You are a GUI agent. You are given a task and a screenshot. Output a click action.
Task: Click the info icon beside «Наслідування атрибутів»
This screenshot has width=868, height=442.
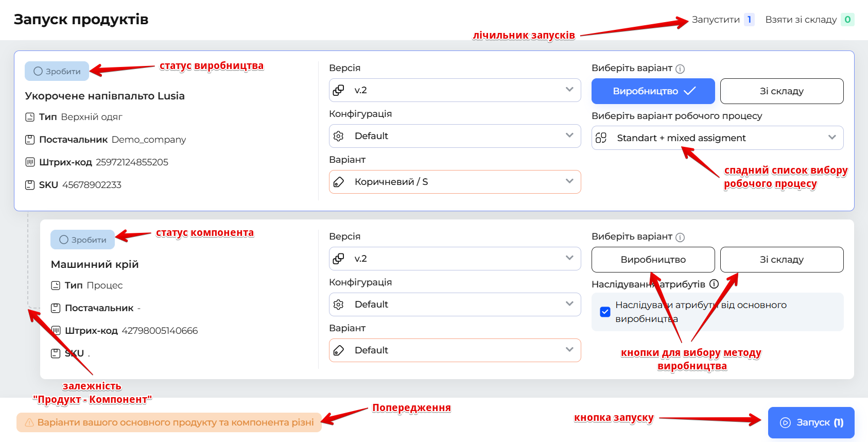pos(714,283)
